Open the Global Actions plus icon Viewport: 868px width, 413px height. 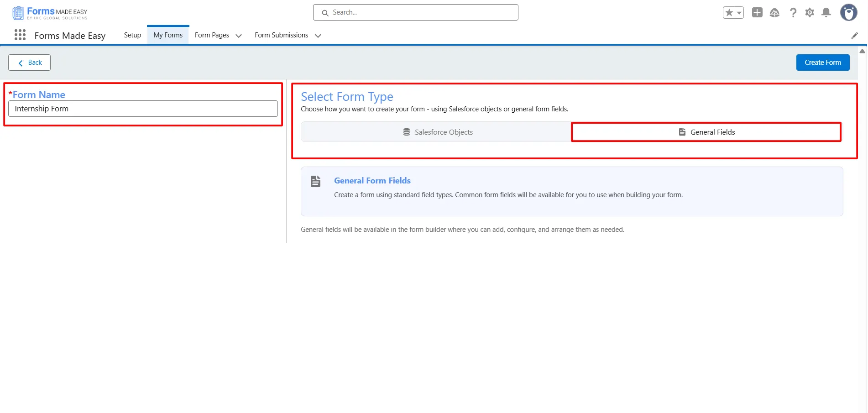coord(757,13)
